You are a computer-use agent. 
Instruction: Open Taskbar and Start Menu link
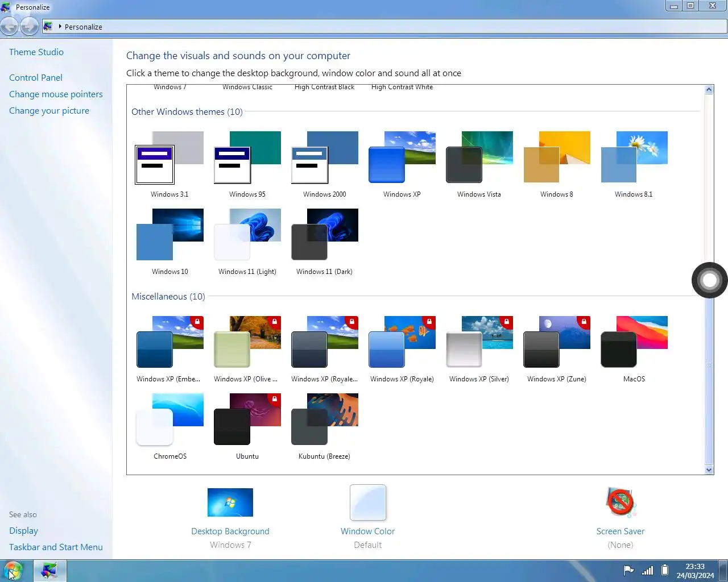(x=56, y=547)
